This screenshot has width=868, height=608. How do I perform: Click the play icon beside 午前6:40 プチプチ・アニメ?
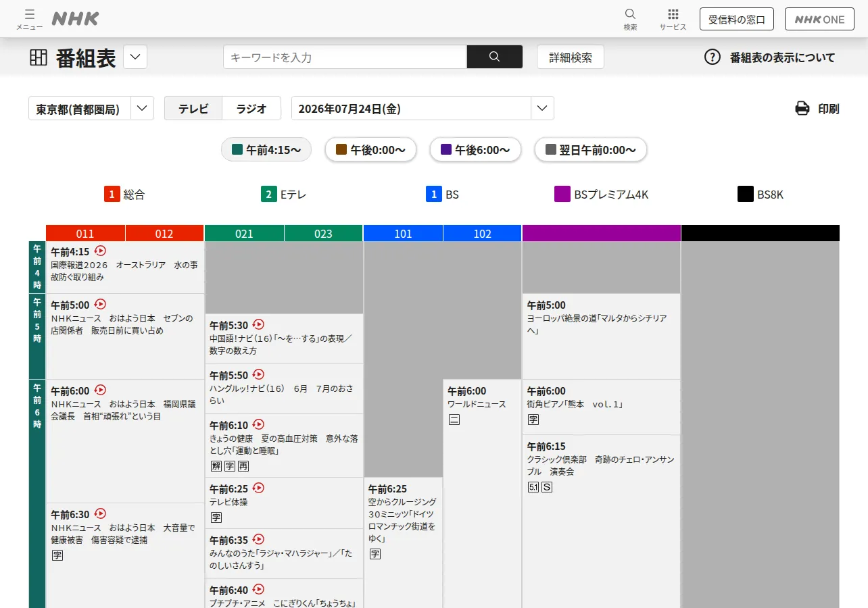click(258, 589)
